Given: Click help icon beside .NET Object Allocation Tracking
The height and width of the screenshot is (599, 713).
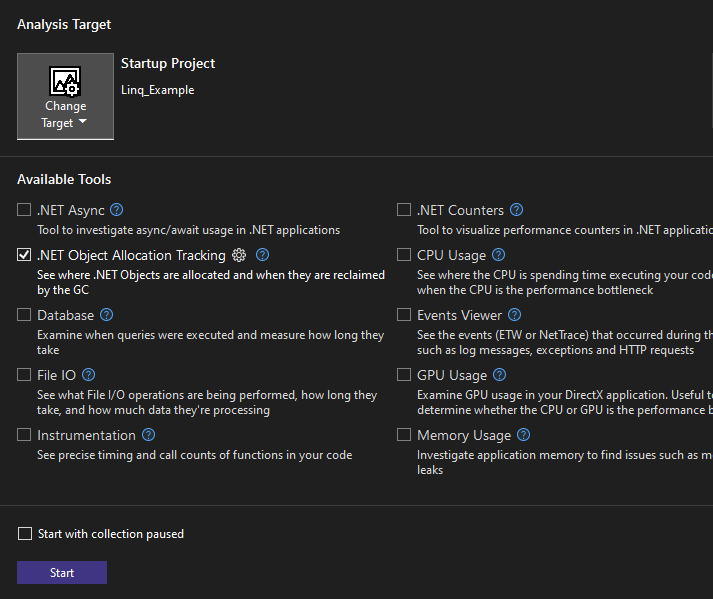Looking at the screenshot, I should (x=262, y=255).
